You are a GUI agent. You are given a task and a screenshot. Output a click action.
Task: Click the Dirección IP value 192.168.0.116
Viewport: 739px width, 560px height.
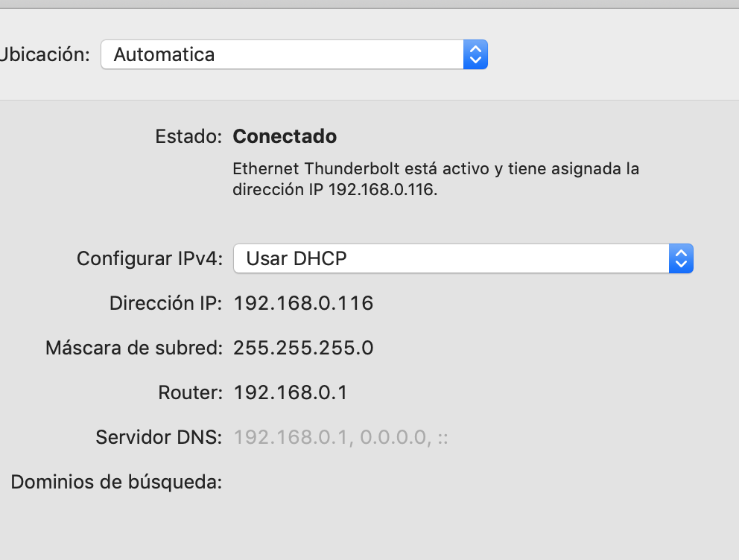(303, 303)
